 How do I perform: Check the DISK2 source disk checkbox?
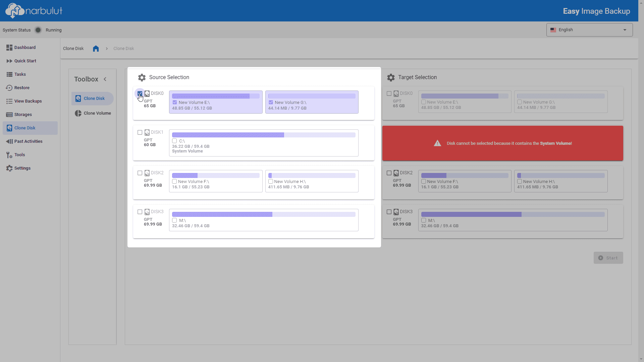[140, 173]
